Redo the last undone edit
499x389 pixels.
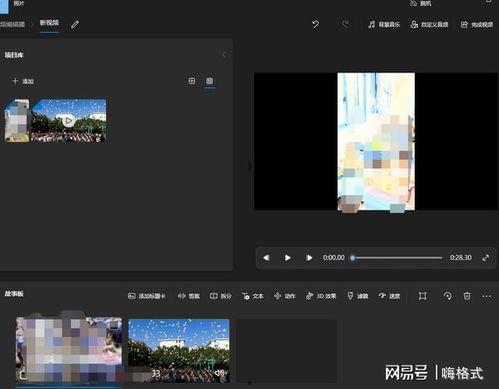(346, 24)
